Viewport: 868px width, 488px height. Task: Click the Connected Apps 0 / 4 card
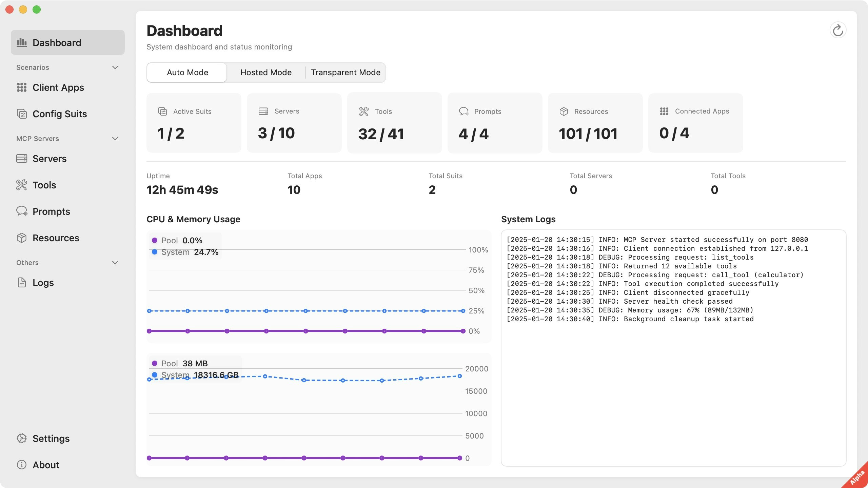coord(696,123)
